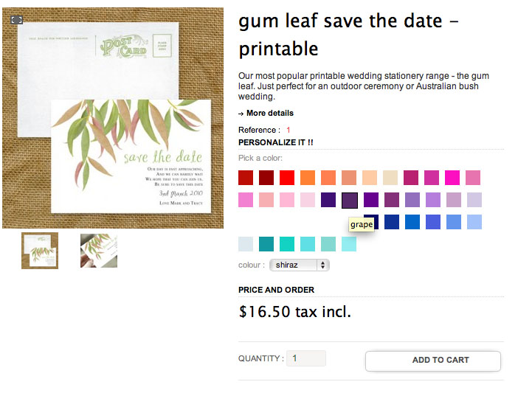The width and height of the screenshot is (532, 393).
Task: Expand the colour dropdown showing shiraz
Action: pos(300,265)
